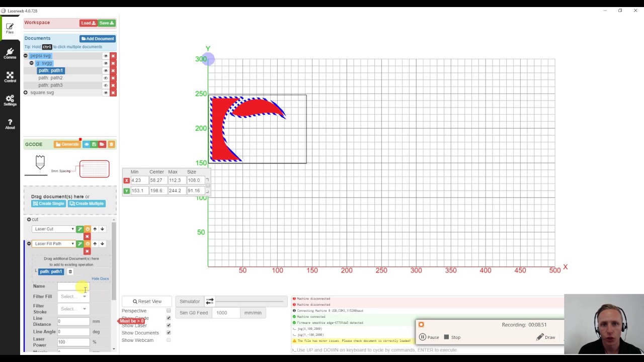644x362 pixels.
Task: Select the square.svg document
Action: coord(42,93)
